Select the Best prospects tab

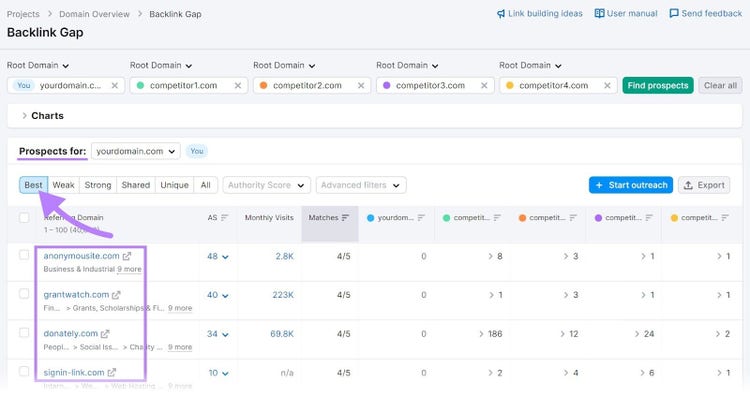tap(33, 185)
